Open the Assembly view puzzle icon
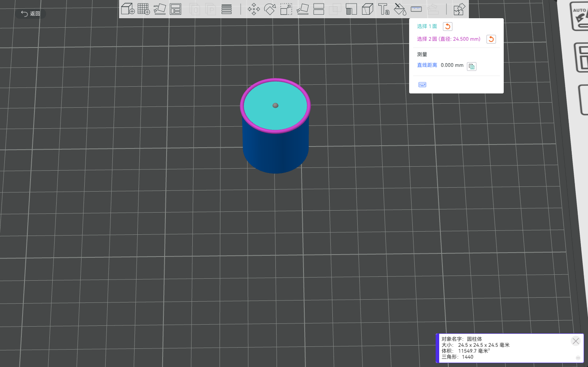Viewport: 588px width, 367px height. pyautogui.click(x=459, y=9)
